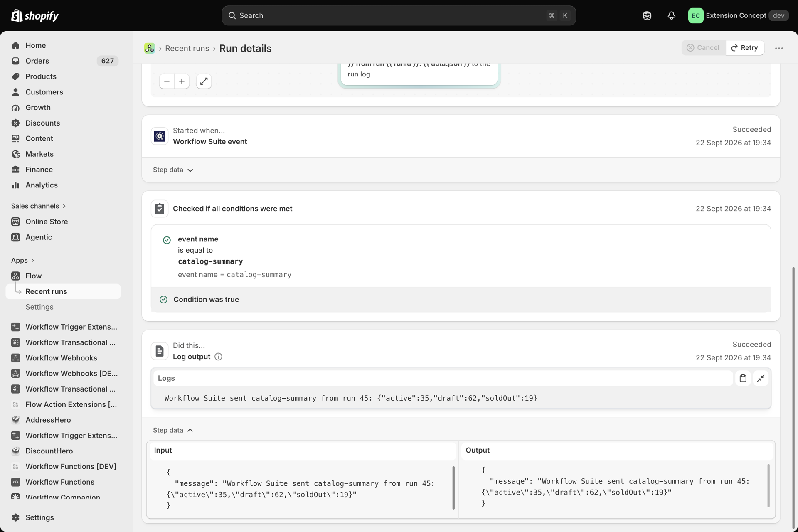798x532 pixels.
Task: Click the Markets globe icon
Action: [15, 154]
